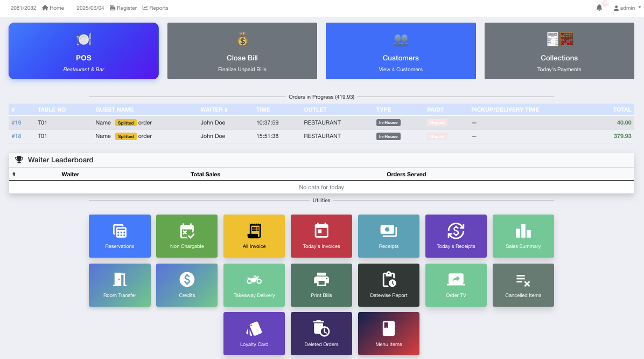Open the Non Chargable tile
Viewport: 644px width, 359px height.
[187, 236]
